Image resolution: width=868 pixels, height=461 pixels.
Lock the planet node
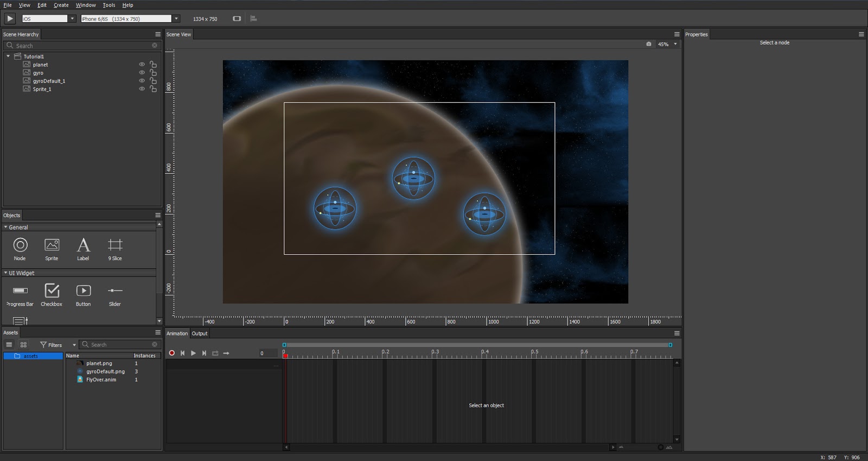pos(153,64)
